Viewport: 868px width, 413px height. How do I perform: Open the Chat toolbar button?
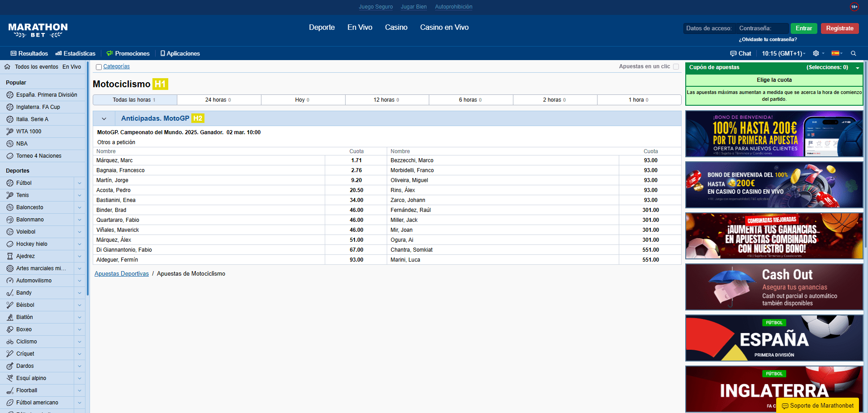tap(740, 53)
